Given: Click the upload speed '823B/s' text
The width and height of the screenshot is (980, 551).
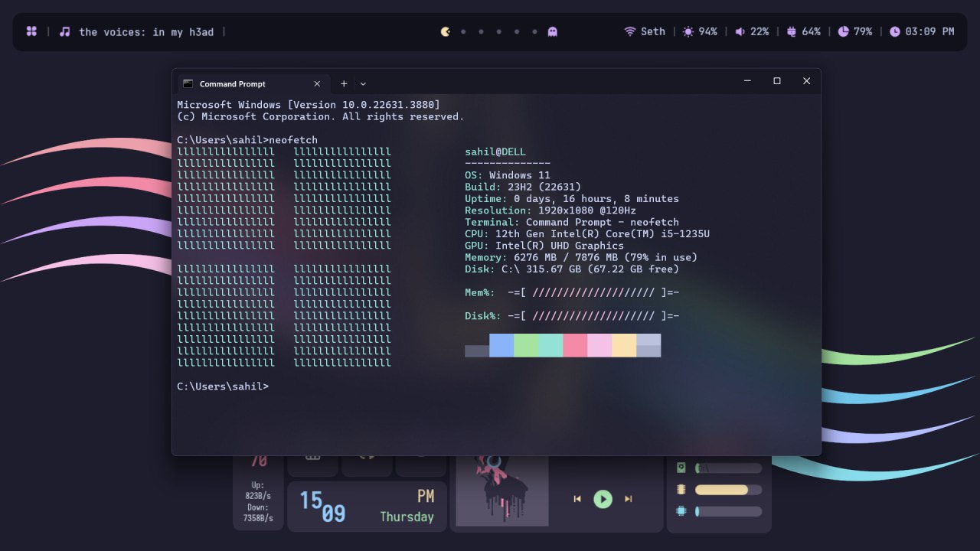Looking at the screenshot, I should (x=258, y=496).
